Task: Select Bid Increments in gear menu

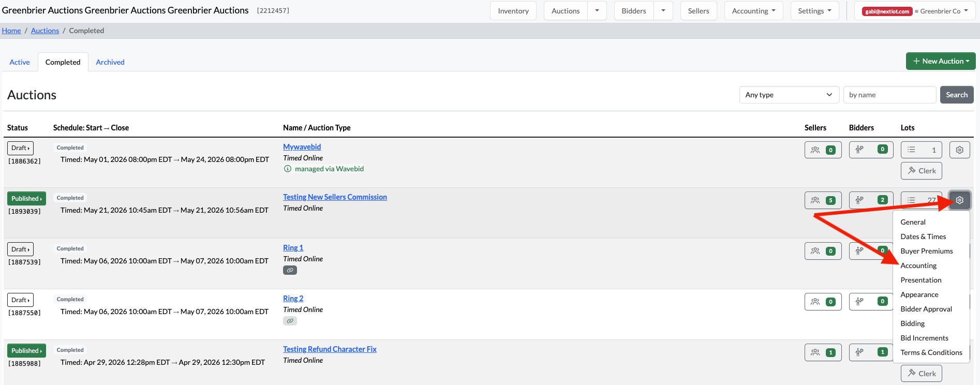Action: 924,338
